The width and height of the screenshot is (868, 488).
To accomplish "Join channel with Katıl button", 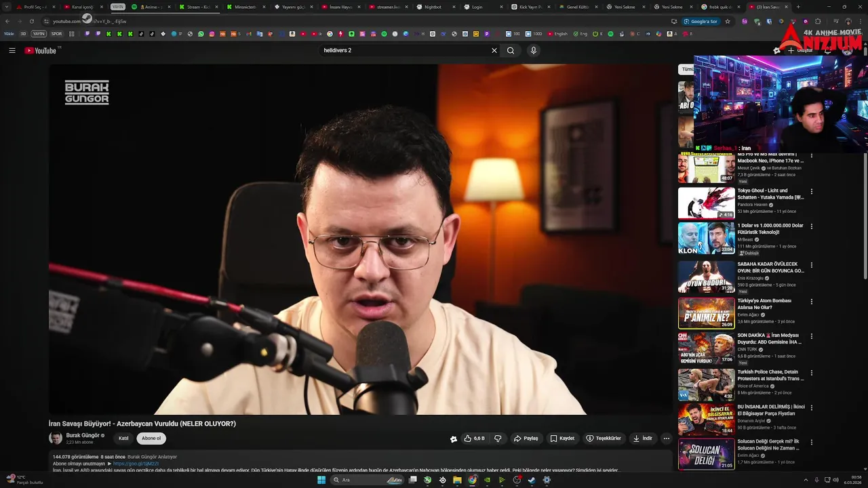I will click(123, 439).
